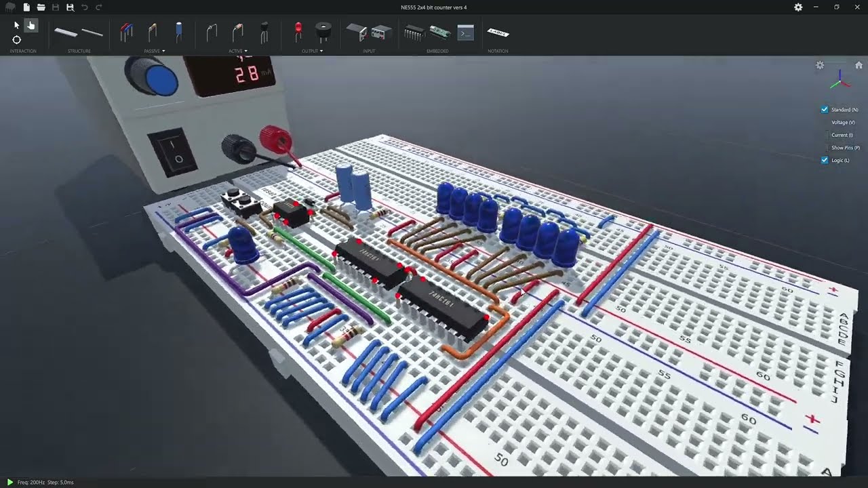This screenshot has width=868, height=488.
Task: Start the simulation with the play button
Action: (9, 482)
